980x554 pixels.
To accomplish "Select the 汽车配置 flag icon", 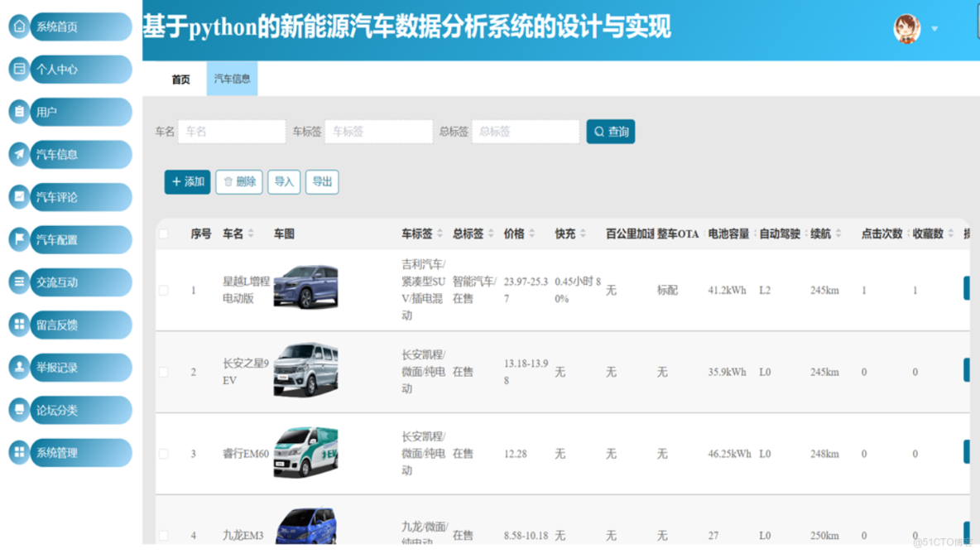I will (18, 239).
